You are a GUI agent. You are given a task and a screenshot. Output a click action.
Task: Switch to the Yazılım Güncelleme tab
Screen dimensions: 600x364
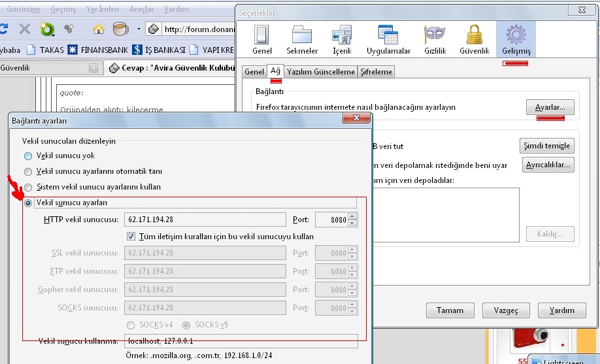click(x=320, y=72)
